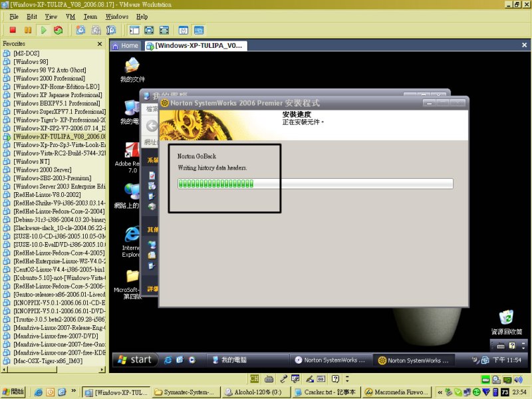Open the Team menu
Image resolution: width=532 pixels, height=399 pixels.
(90, 17)
